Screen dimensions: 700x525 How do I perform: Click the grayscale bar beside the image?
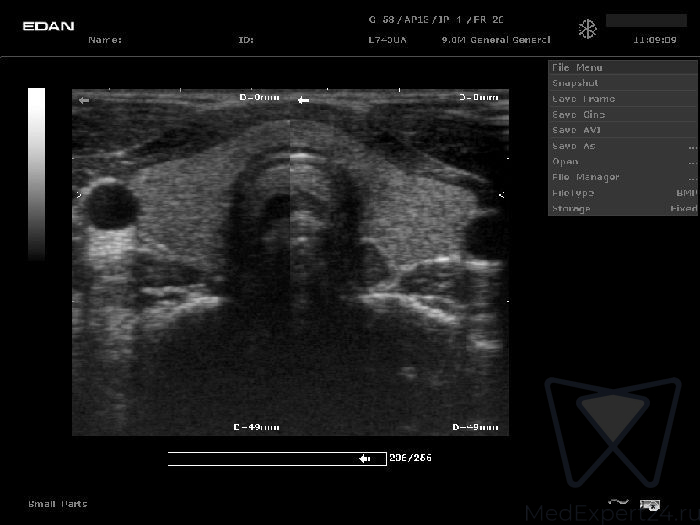[x=36, y=174]
